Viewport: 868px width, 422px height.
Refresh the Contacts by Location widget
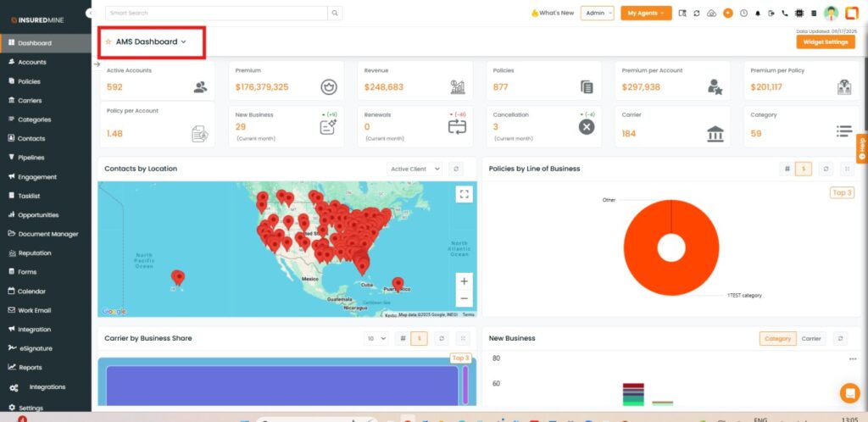[x=456, y=169]
